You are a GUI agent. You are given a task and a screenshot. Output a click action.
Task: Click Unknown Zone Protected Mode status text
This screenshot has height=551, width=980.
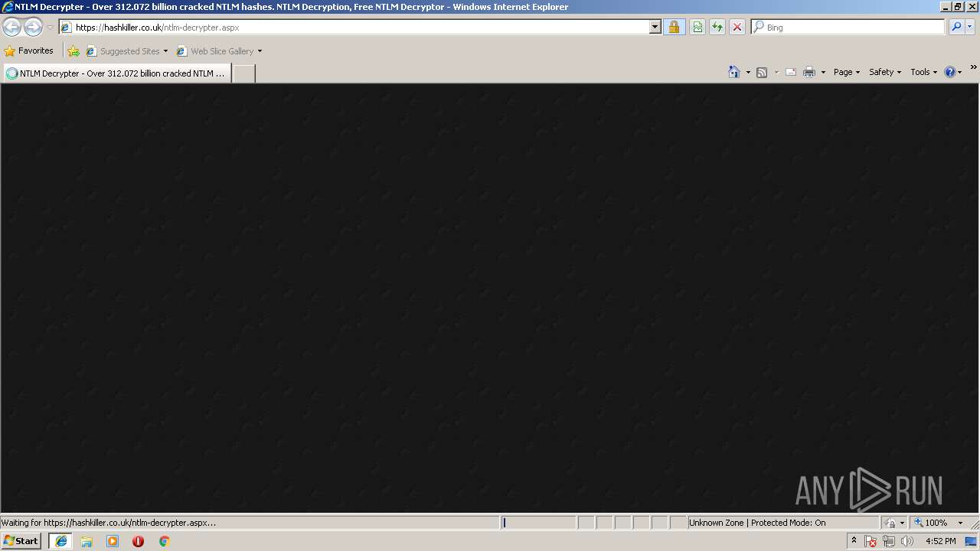pyautogui.click(x=757, y=523)
